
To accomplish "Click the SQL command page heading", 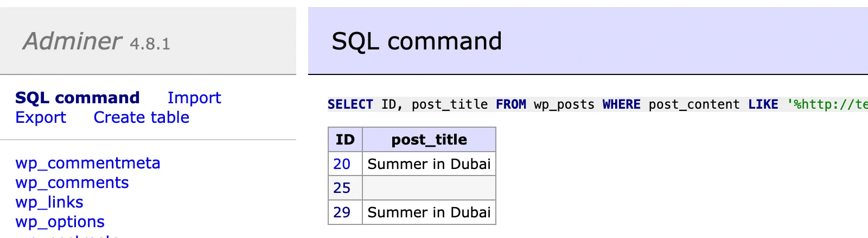I will [x=417, y=41].
